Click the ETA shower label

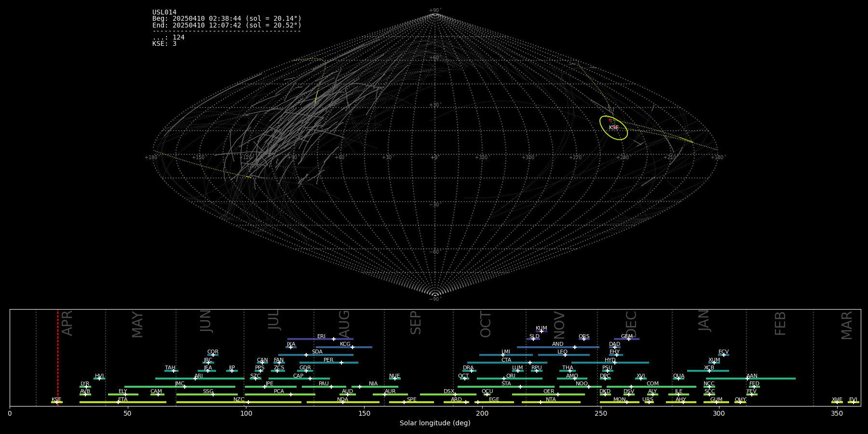(x=123, y=400)
